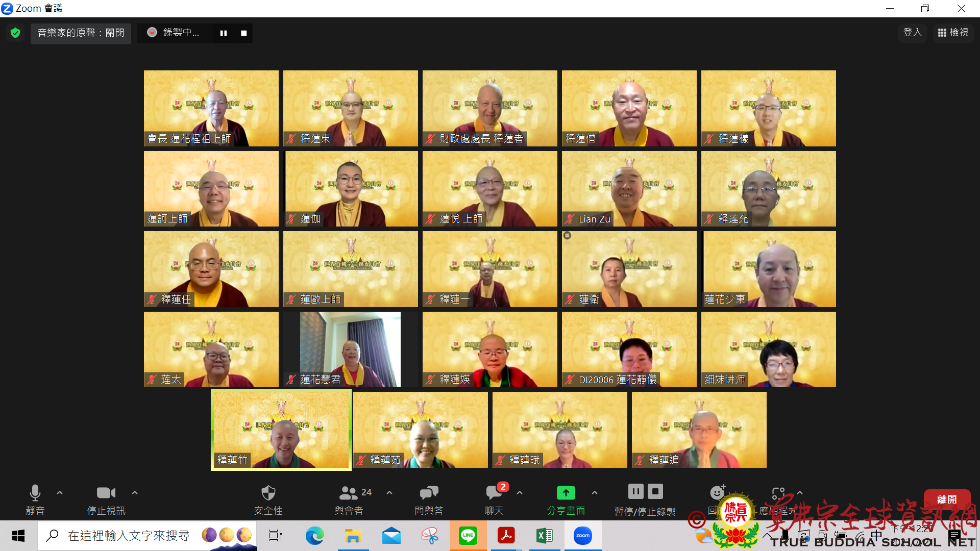Open the Q&A (問與答) icon

[429, 493]
